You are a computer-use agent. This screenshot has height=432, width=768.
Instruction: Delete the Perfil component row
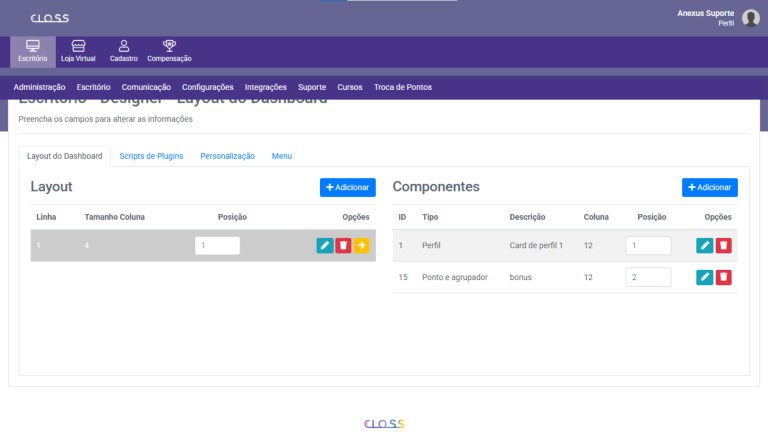[723, 245]
